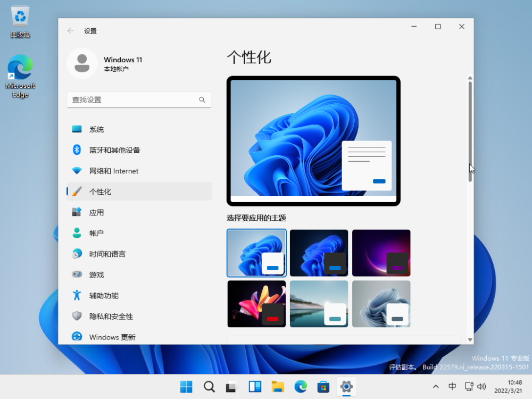Select 时间和语言 in the sidebar
The height and width of the screenshot is (399, 532).
pos(107,254)
